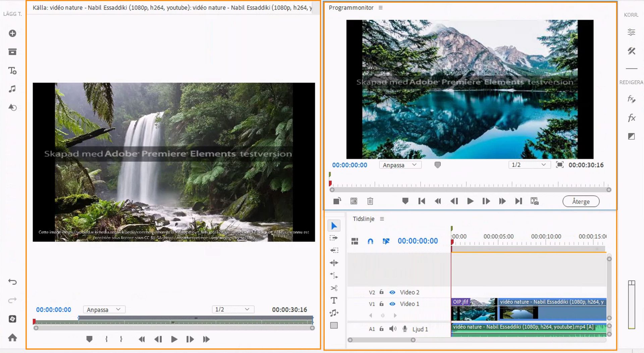
Task: Set out point brace in source monitor
Action: pos(121,339)
